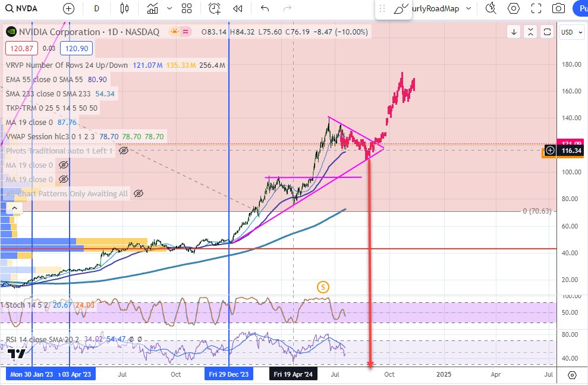This screenshot has height=385, width=588.
Task: Open chart settings hexagon icon
Action: click(x=513, y=8)
